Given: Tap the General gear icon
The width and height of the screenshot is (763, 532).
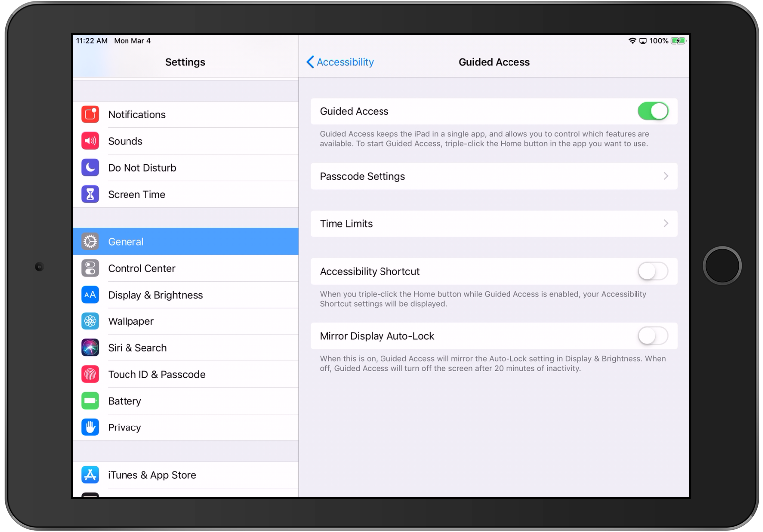Looking at the screenshot, I should (x=90, y=242).
